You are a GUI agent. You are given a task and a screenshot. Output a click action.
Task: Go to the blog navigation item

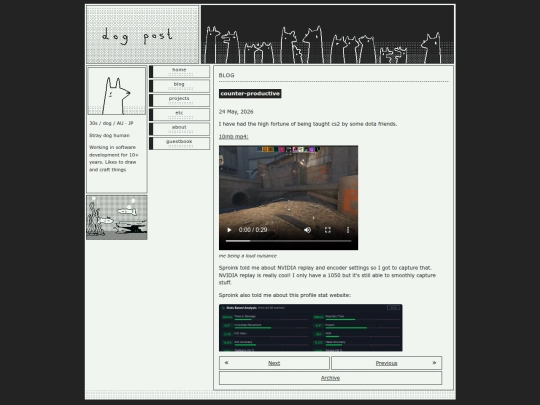click(x=179, y=86)
